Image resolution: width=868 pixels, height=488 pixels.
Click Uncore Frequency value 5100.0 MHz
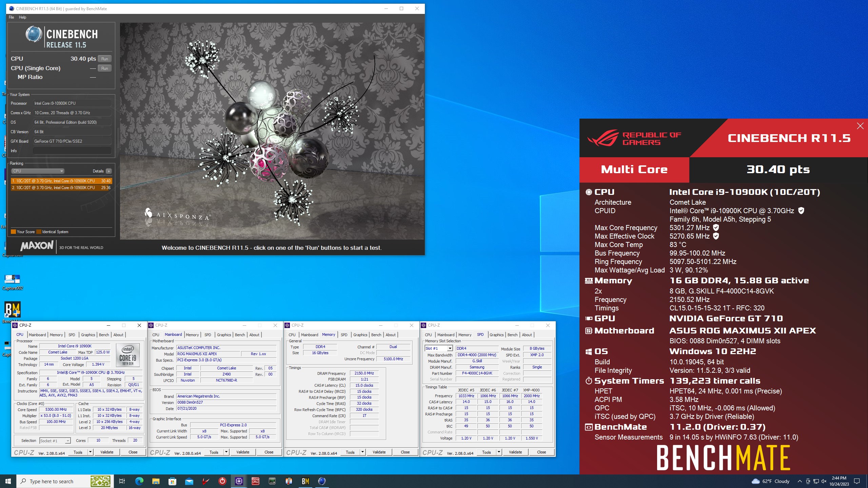coord(393,359)
